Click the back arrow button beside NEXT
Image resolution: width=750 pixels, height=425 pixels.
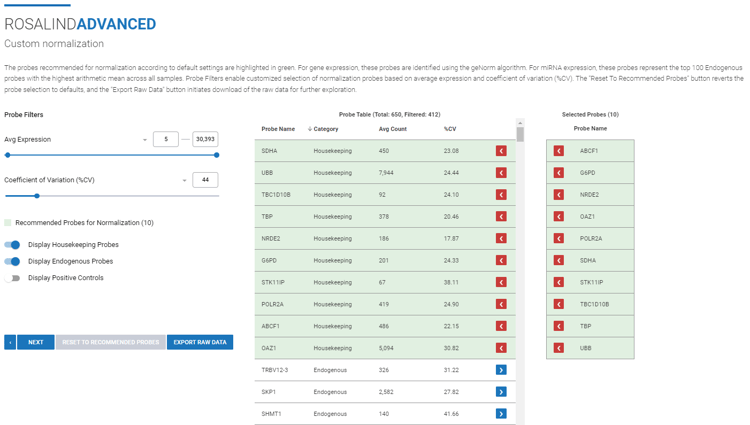pyautogui.click(x=10, y=342)
